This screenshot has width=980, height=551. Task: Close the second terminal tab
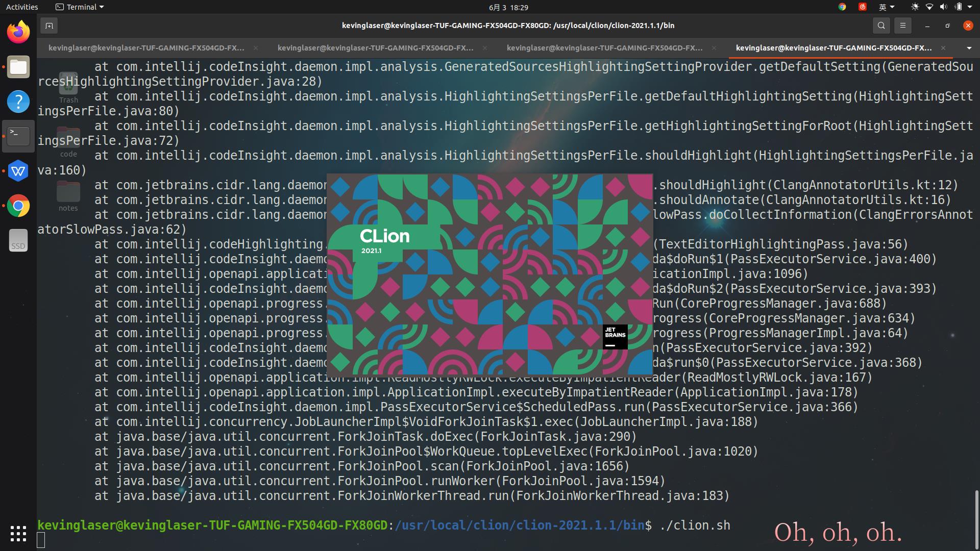click(x=485, y=48)
